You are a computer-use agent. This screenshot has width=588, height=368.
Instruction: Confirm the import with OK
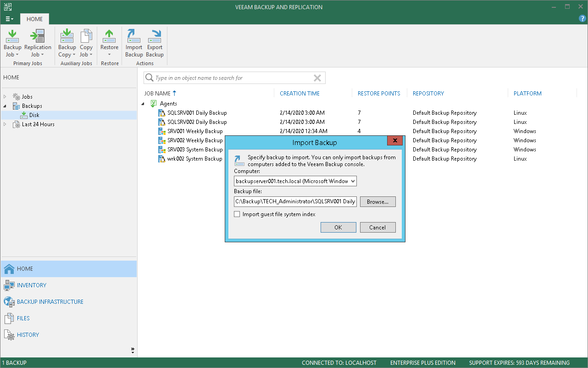click(x=338, y=228)
